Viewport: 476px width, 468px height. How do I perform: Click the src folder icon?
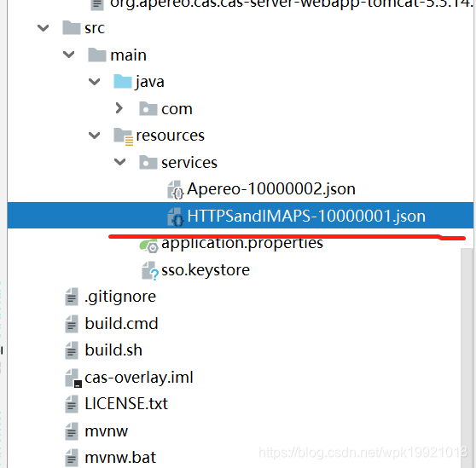click(x=72, y=27)
